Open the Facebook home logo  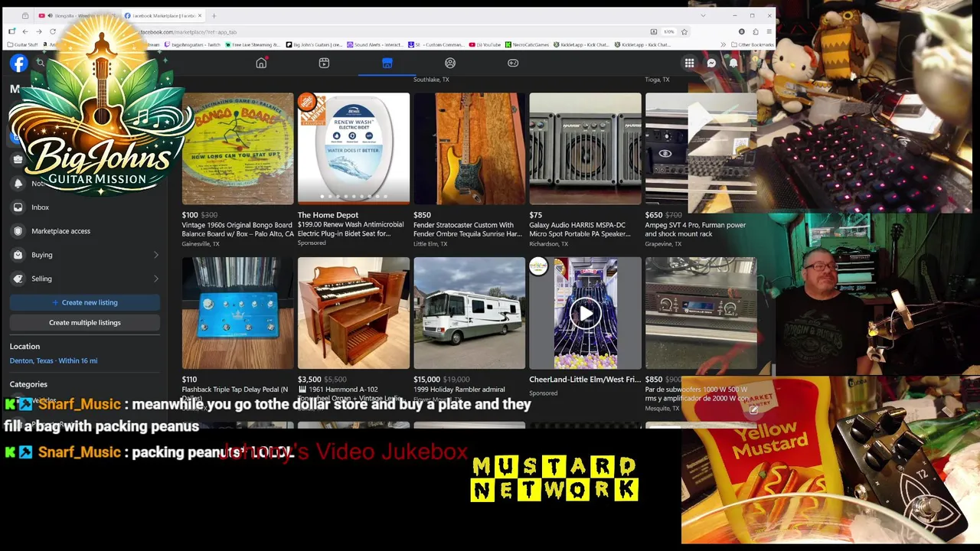pyautogui.click(x=18, y=64)
